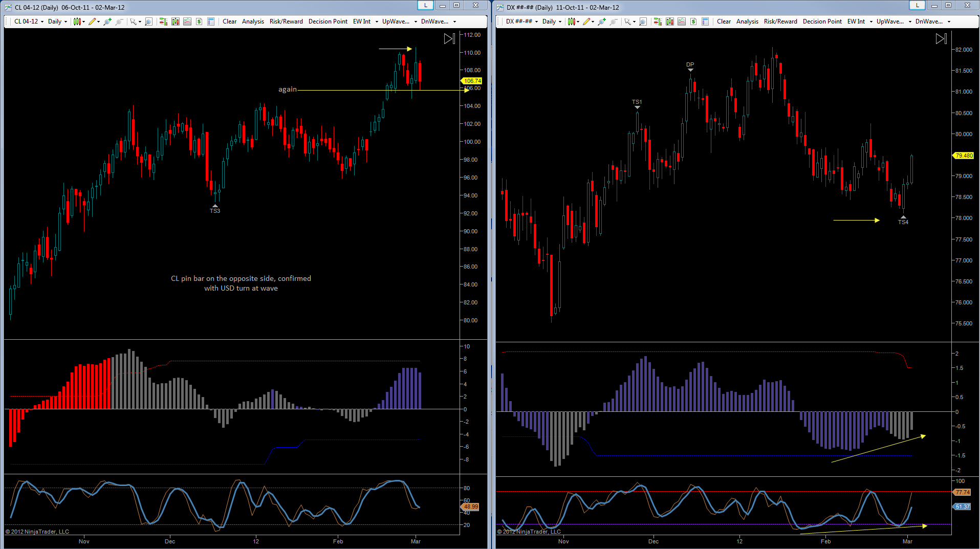This screenshot has width=980, height=549.
Task: Open Strategies dollar icon in DX window
Action: (693, 21)
